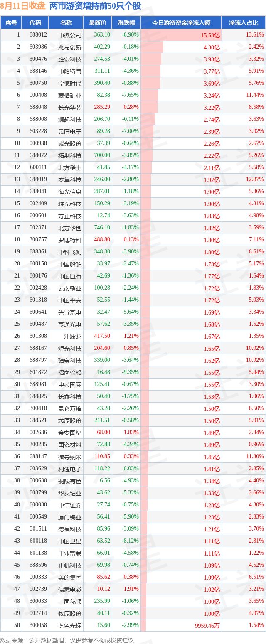Click the title 两市游资增持前50只个股
This screenshot has height=644, width=266.
pos(95,6)
